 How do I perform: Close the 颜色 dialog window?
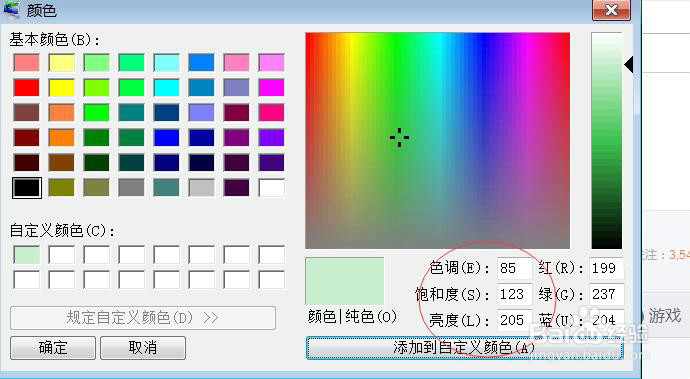611,10
